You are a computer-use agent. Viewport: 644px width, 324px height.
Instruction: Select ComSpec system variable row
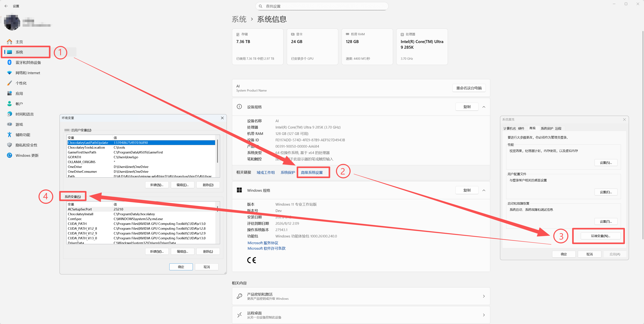[x=141, y=219]
